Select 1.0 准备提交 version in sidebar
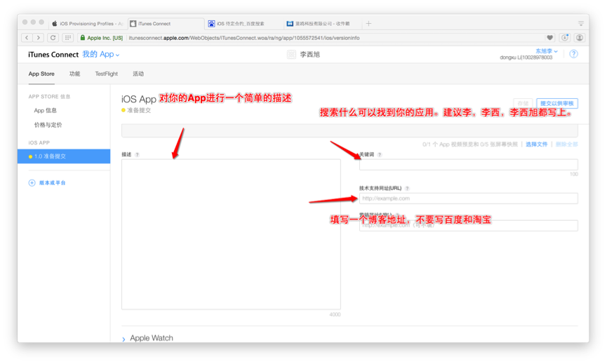 [x=64, y=156]
